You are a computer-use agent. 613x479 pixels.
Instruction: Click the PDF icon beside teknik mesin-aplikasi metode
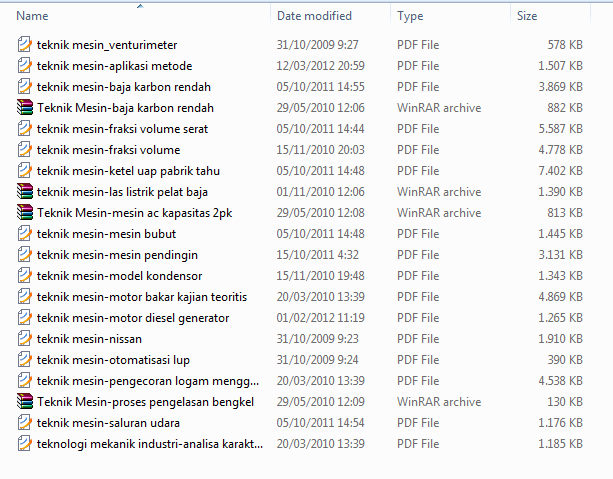(x=24, y=65)
